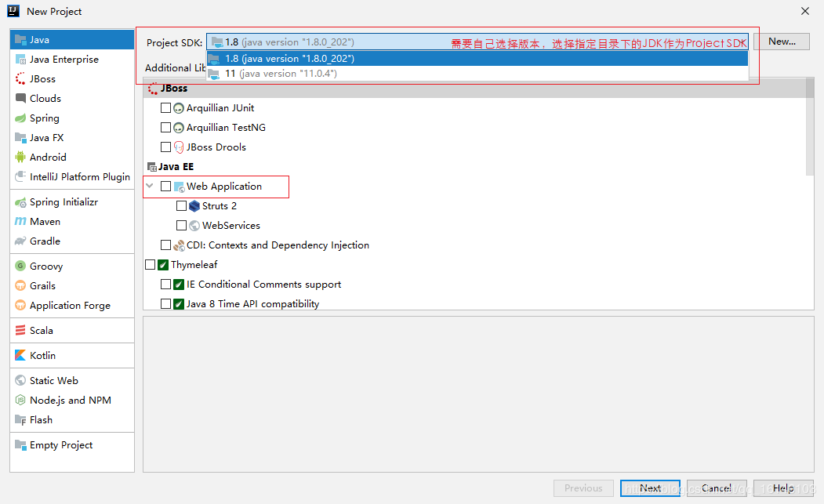Check the JBoss Drools checkbox
This screenshot has width=824, height=504.
pyautogui.click(x=165, y=147)
